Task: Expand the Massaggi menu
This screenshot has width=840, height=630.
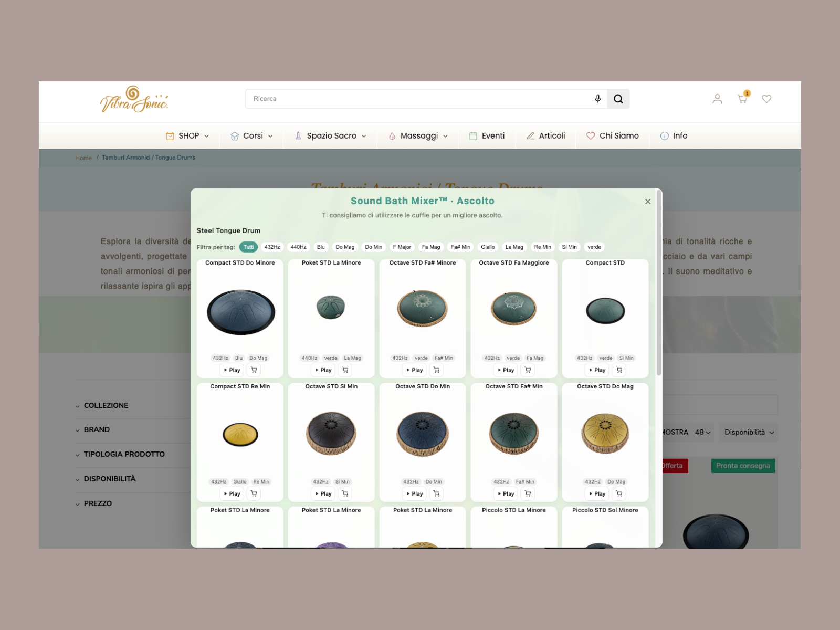Action: coord(418,136)
